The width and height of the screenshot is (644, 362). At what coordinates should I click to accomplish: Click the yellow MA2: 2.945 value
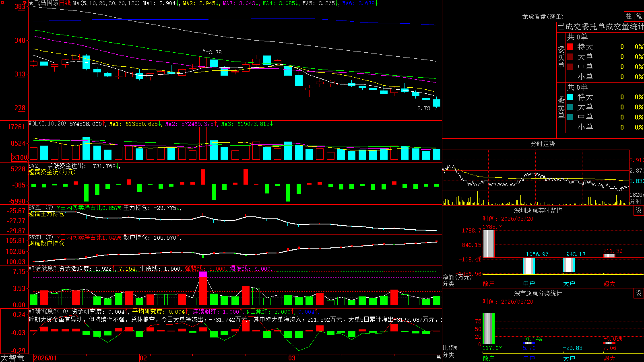point(201,3)
